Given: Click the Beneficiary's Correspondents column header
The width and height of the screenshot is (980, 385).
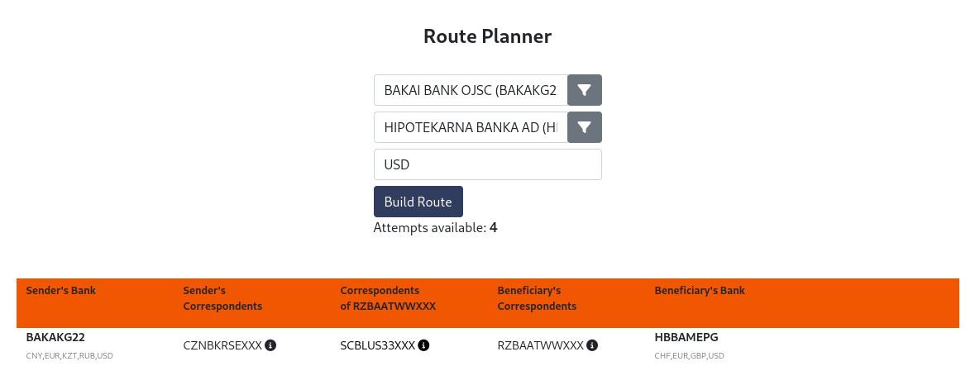Looking at the screenshot, I should click(x=536, y=298).
